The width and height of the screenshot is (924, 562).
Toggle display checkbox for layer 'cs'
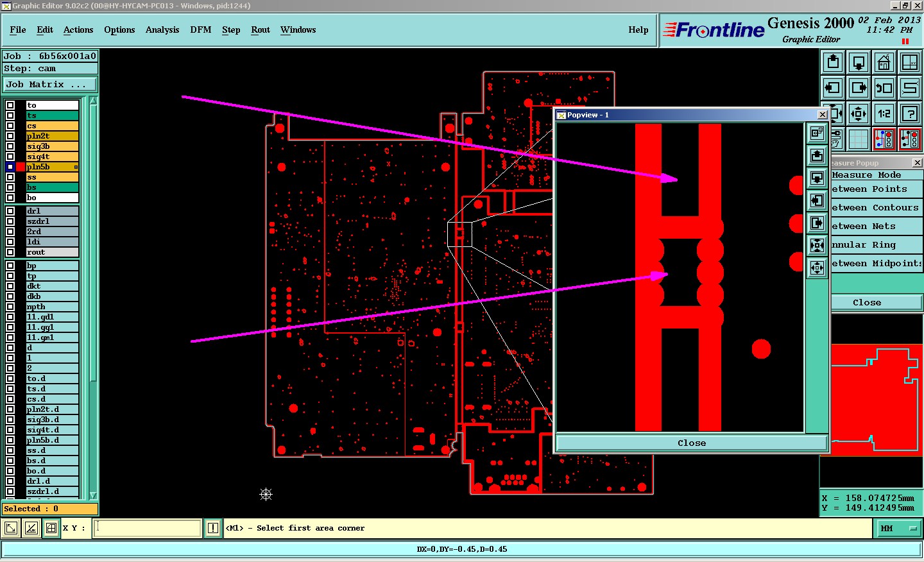coord(10,126)
